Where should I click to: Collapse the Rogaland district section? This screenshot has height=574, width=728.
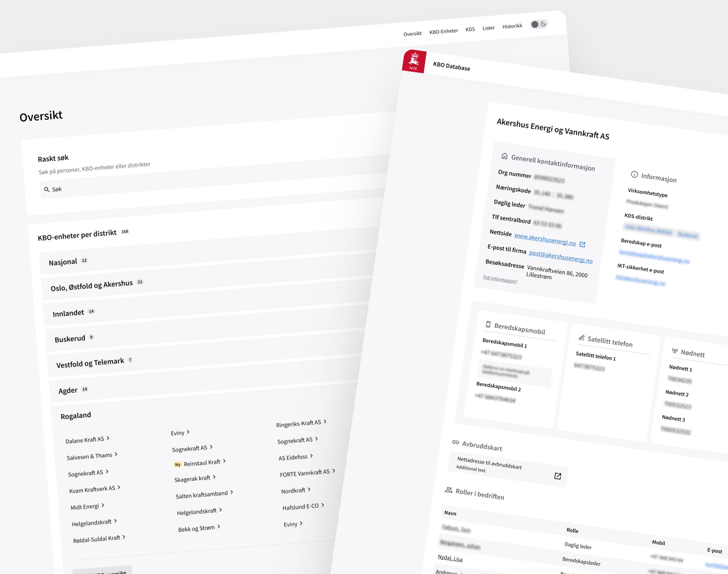(76, 416)
